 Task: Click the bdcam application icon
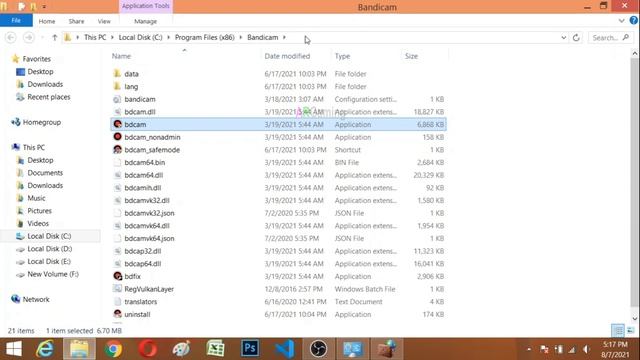pyautogui.click(x=118, y=124)
